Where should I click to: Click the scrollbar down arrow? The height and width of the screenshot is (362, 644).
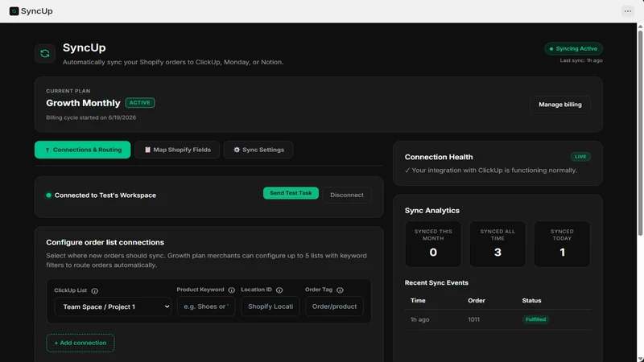coord(640,359)
